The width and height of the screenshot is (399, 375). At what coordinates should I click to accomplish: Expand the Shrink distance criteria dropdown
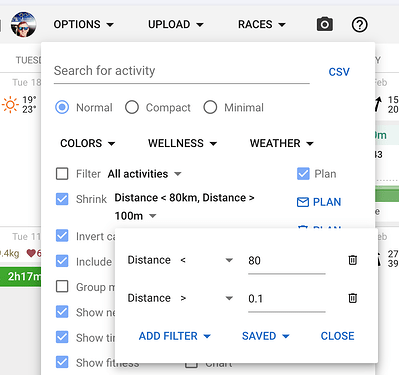184,207
